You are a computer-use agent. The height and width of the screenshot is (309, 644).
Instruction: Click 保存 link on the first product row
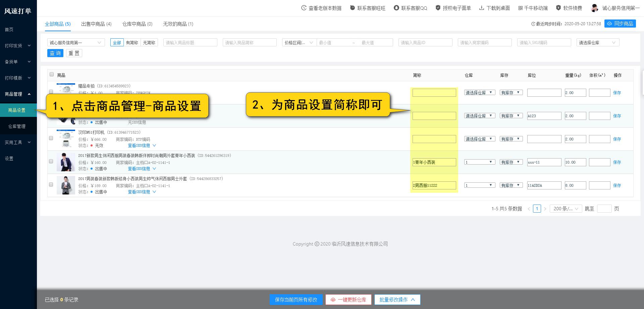click(x=618, y=92)
